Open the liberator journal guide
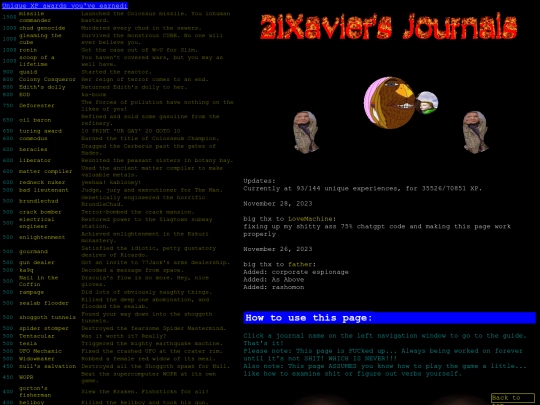 tap(35, 160)
